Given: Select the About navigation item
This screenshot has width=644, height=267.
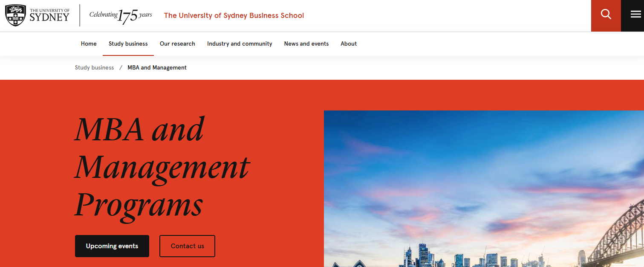Looking at the screenshot, I should coord(349,44).
